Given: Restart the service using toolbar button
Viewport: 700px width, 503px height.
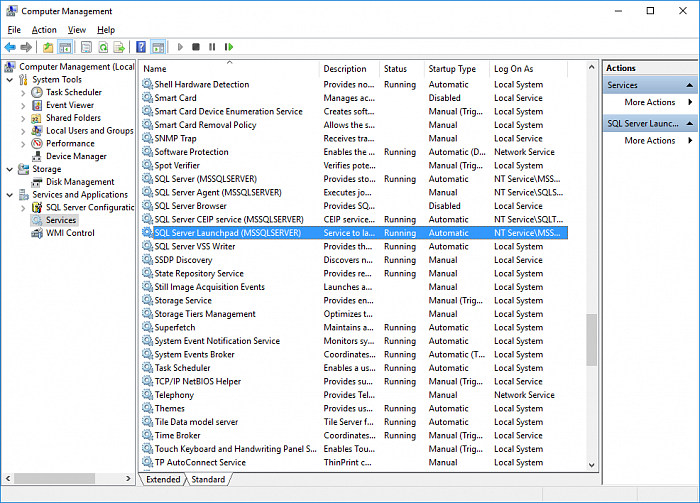Looking at the screenshot, I should [229, 47].
